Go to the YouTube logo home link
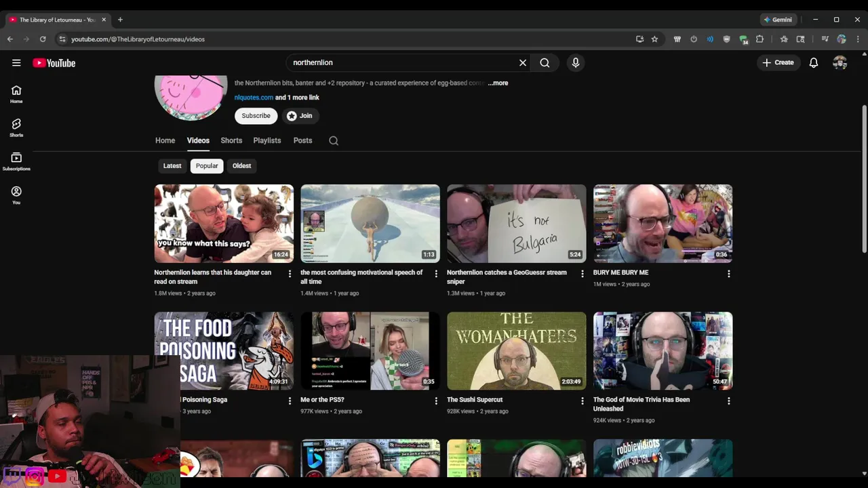 (54, 63)
